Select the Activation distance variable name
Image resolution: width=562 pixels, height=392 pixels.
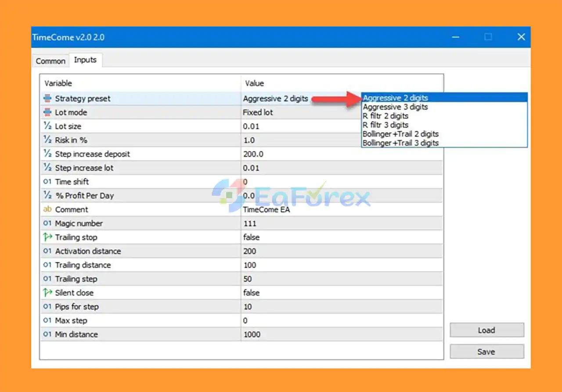(88, 251)
